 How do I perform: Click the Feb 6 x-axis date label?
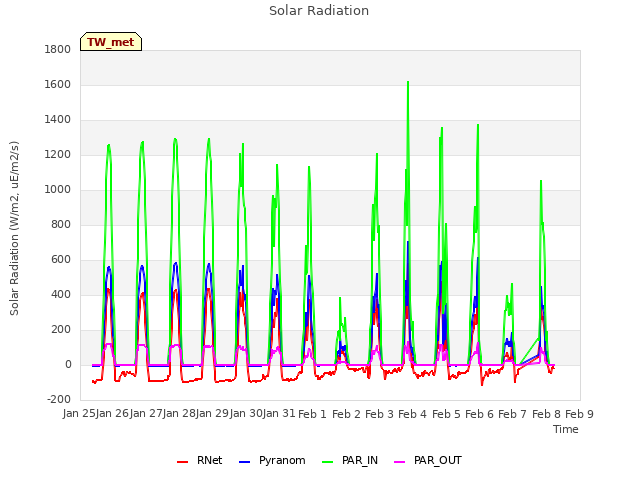(x=479, y=414)
